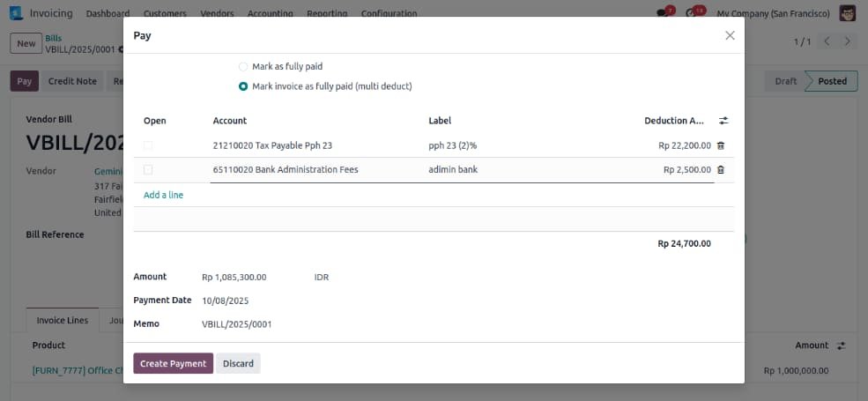The height and width of the screenshot is (401, 868).
Task: Open the Vendors menu
Action: pyautogui.click(x=217, y=13)
